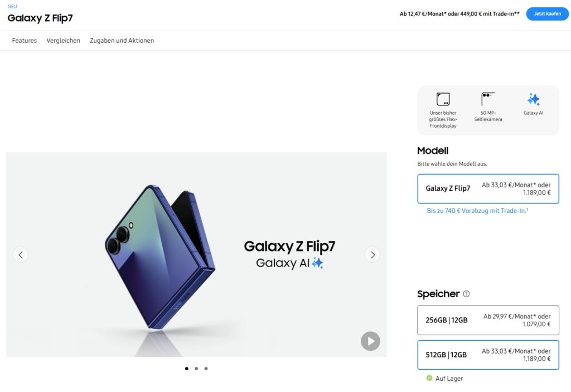Click the 50 MP-Selfiekamera icon
The image size is (571, 392).
coord(488,99)
